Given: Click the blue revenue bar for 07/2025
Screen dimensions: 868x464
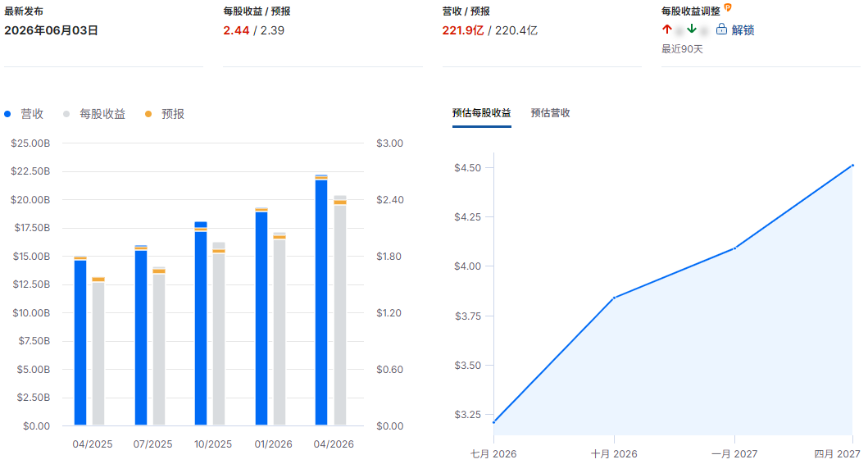Looking at the screenshot, I should click(141, 335).
